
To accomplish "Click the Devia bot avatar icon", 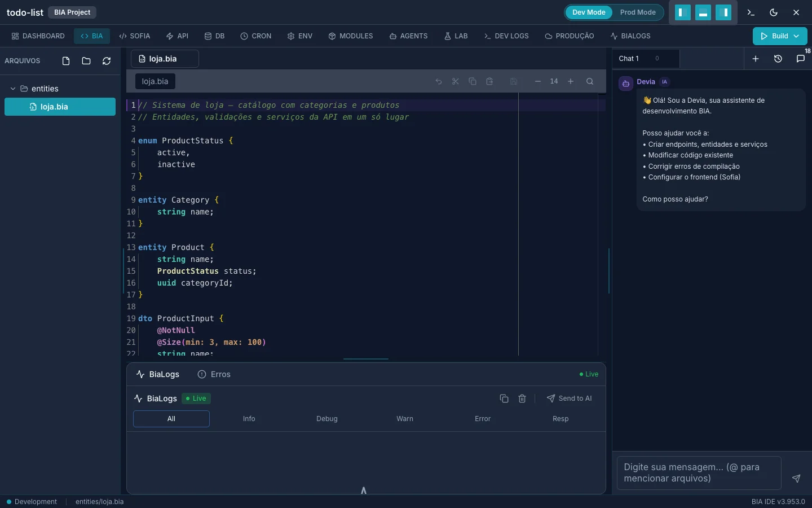I will 626,84.
